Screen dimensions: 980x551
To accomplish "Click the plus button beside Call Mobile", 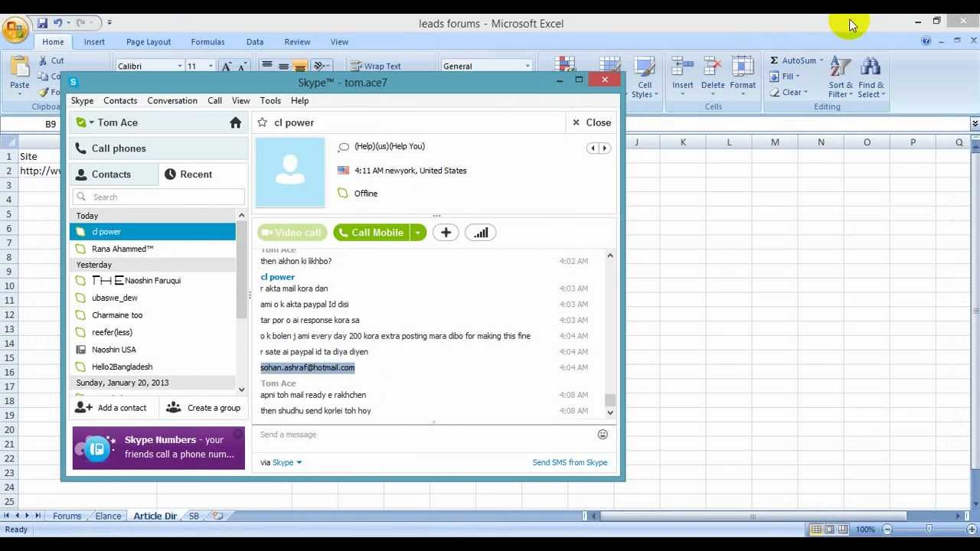I will point(446,233).
